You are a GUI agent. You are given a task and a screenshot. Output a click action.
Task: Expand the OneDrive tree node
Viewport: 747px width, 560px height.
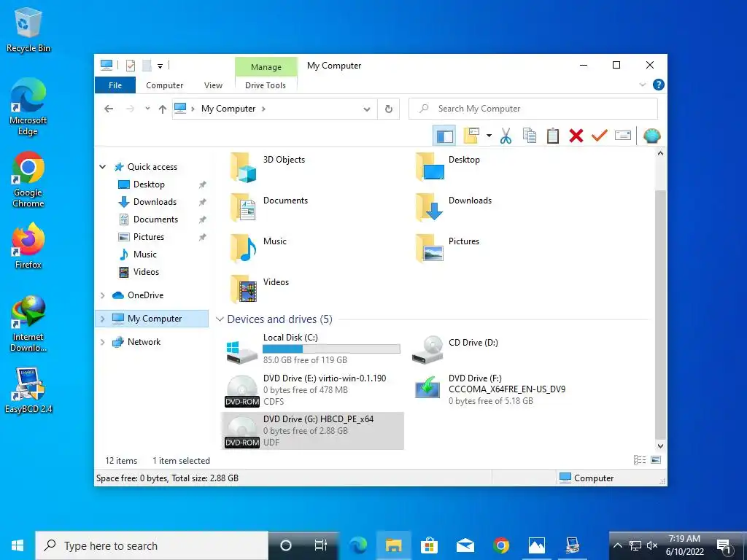pos(102,295)
